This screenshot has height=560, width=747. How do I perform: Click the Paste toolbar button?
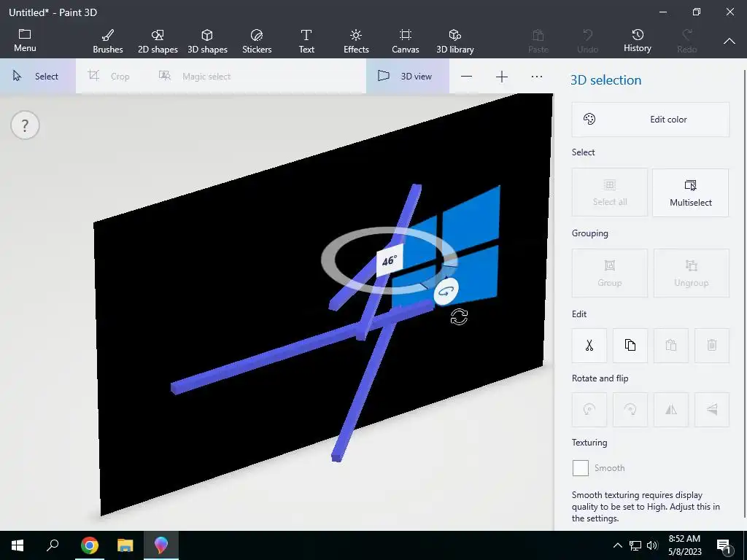[x=538, y=42]
